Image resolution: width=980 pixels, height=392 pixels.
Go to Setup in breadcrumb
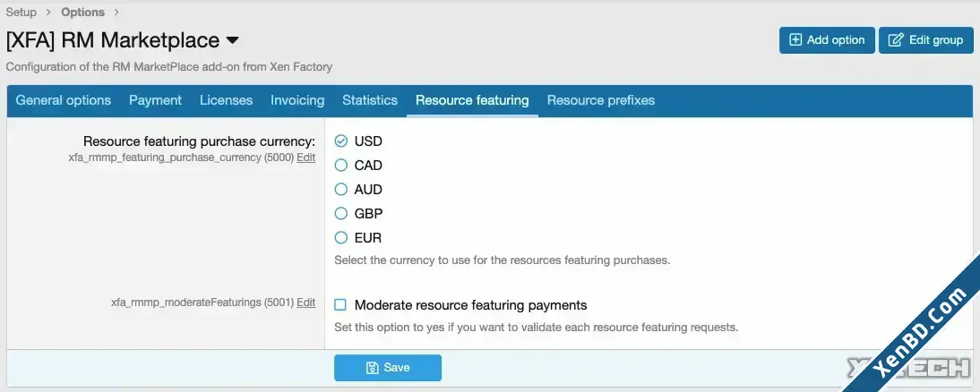tap(21, 12)
